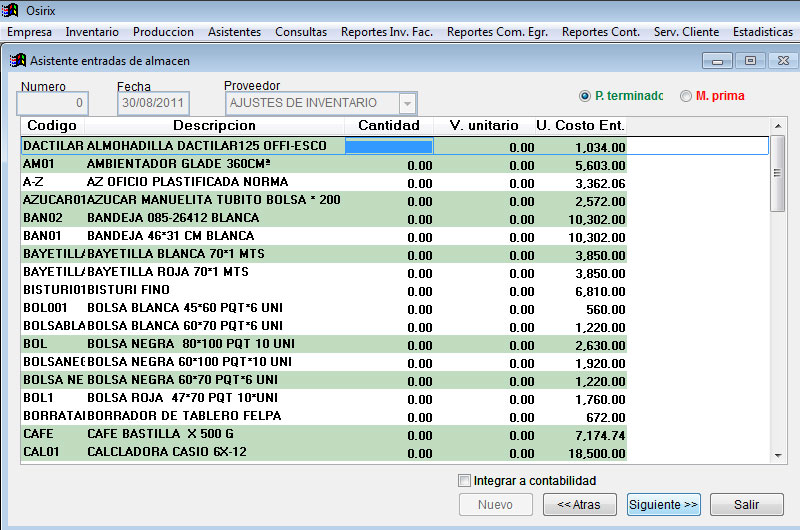Select row BANDEJA 46*31 CM BLANCA
Viewport: 800px width, 530px height.
[x=324, y=236]
